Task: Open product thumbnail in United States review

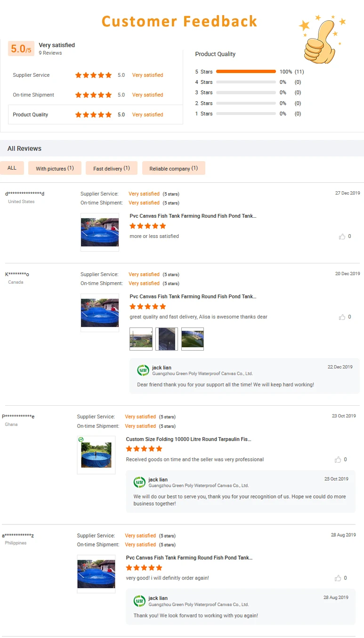Action: tap(100, 232)
